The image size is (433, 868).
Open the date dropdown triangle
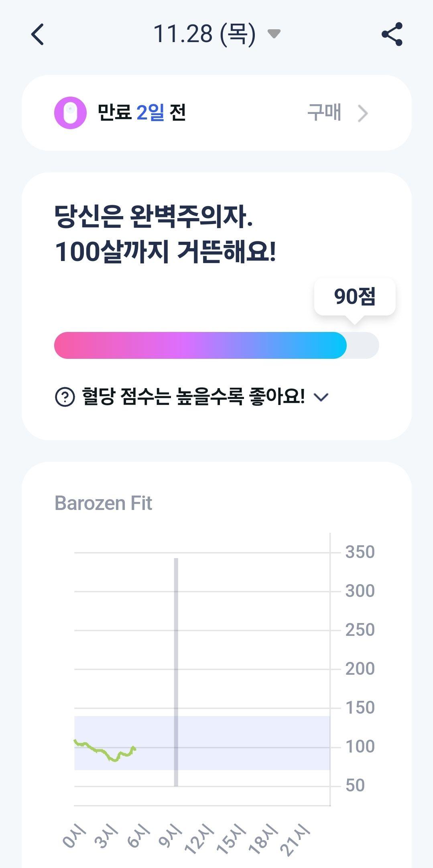coord(274,34)
